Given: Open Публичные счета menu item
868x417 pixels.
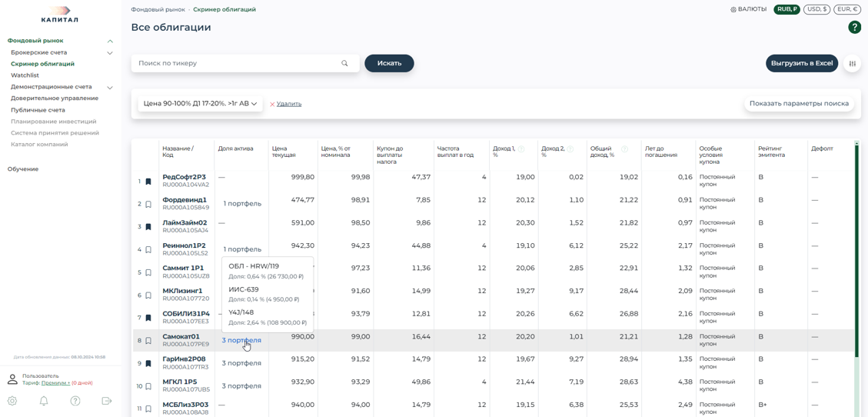Looking at the screenshot, I should tap(38, 110).
